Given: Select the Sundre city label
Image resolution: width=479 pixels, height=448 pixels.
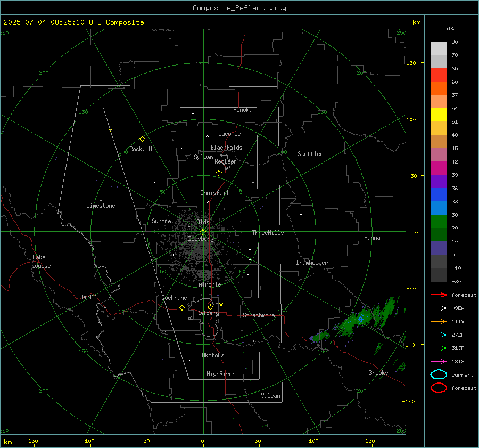Looking at the screenshot, I should (x=161, y=221).
